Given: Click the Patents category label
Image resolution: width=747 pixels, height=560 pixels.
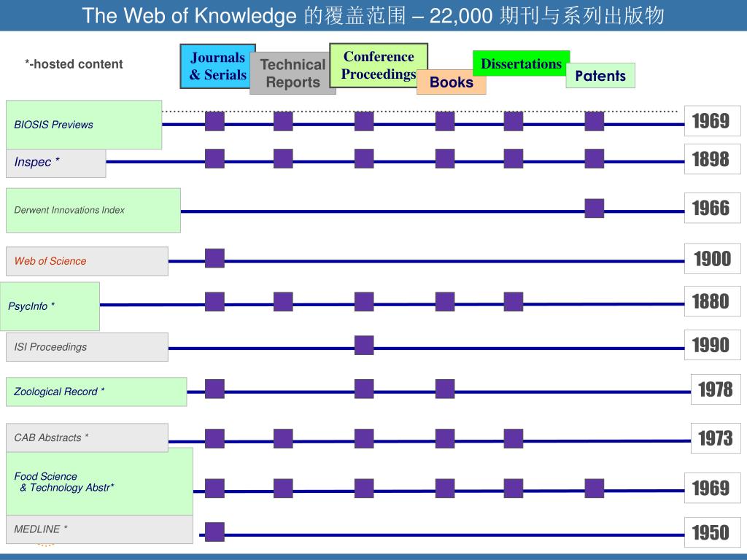Looking at the screenshot, I should tap(600, 76).
